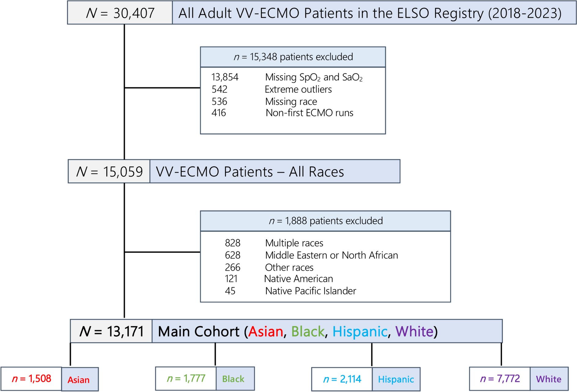Viewport: 577px width, 392px height.
Task: Click the n = 1,508 Asian count box
Action: pyautogui.click(x=31, y=379)
